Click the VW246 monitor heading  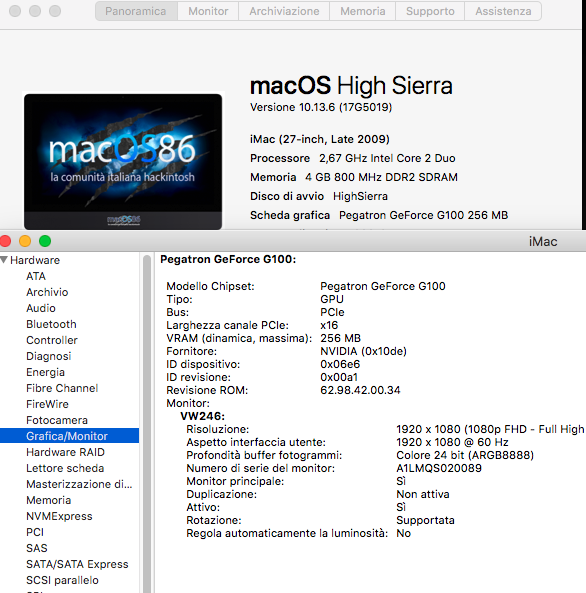(202, 416)
